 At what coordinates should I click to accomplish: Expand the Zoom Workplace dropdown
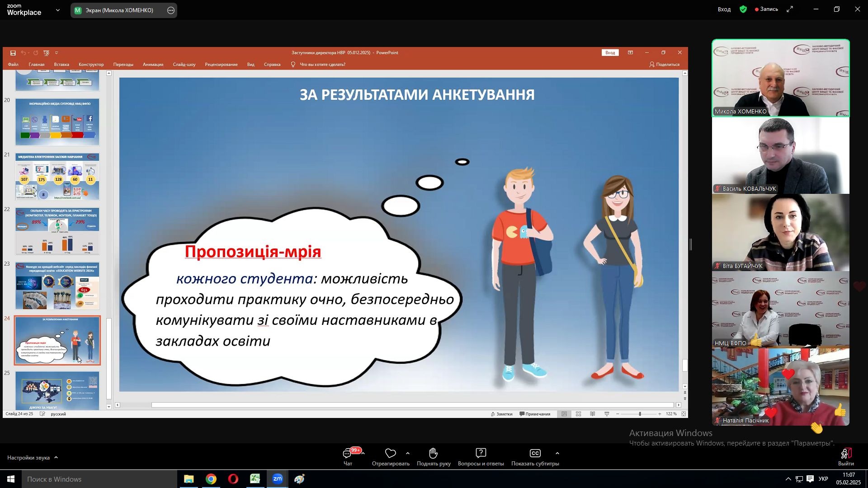click(57, 10)
